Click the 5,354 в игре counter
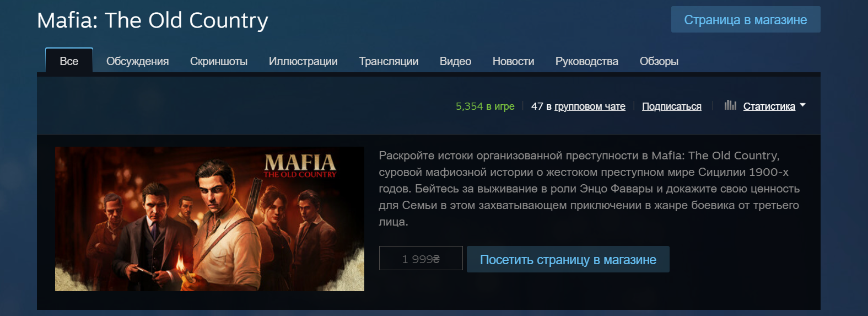The width and height of the screenshot is (868, 316). pos(485,106)
